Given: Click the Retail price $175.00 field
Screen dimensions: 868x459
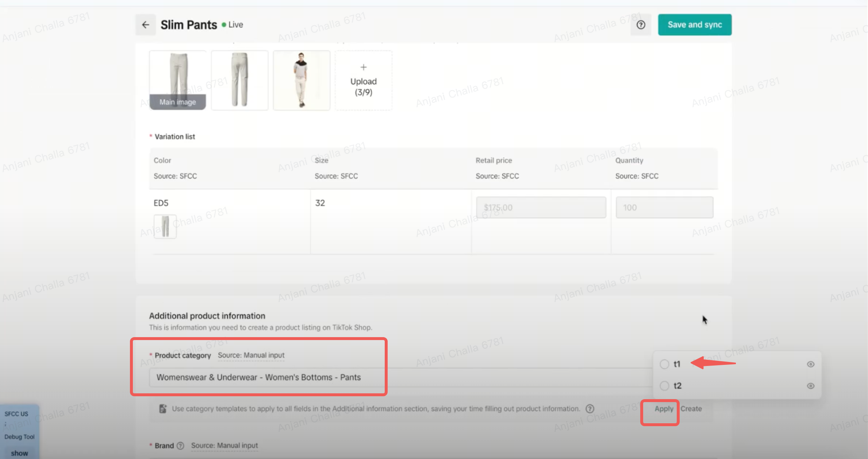Looking at the screenshot, I should tap(541, 208).
